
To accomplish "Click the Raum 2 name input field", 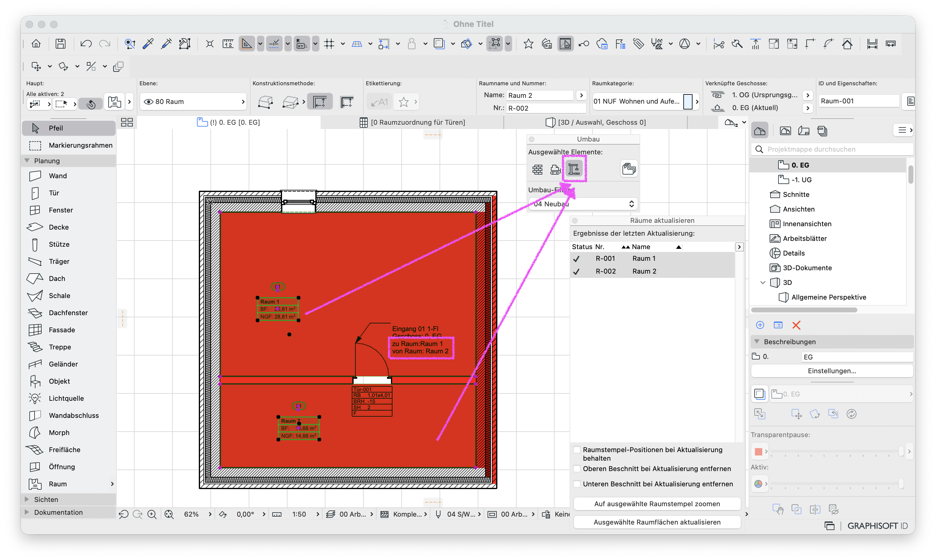I will tap(540, 95).
